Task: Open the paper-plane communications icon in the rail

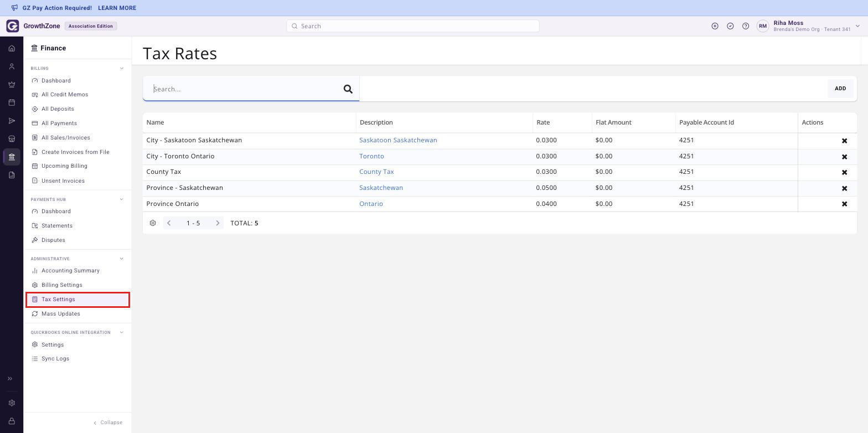Action: (x=12, y=121)
